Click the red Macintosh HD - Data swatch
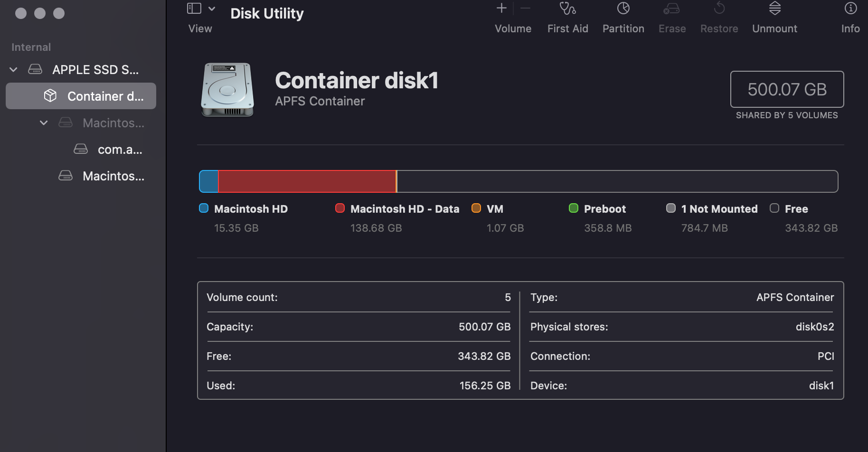868x452 pixels. coord(340,208)
